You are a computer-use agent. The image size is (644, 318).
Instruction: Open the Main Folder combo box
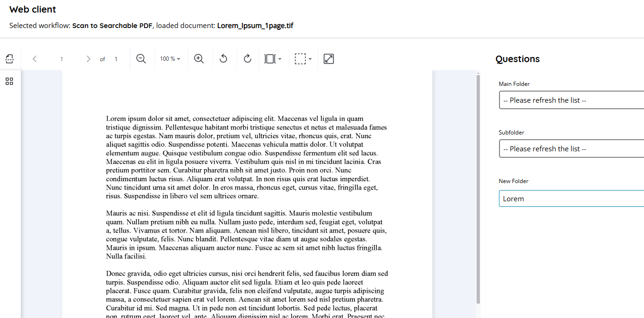pyautogui.click(x=571, y=100)
